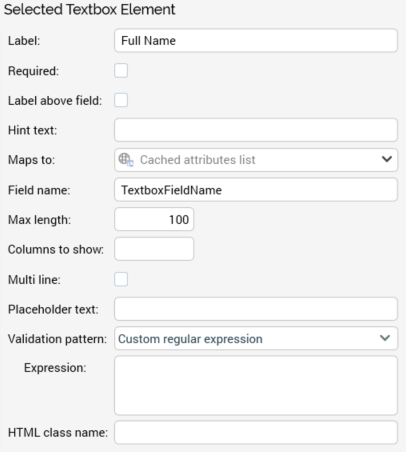Click the Columns to show input
Image resolution: width=406 pixels, height=452 pixels.
[154, 249]
